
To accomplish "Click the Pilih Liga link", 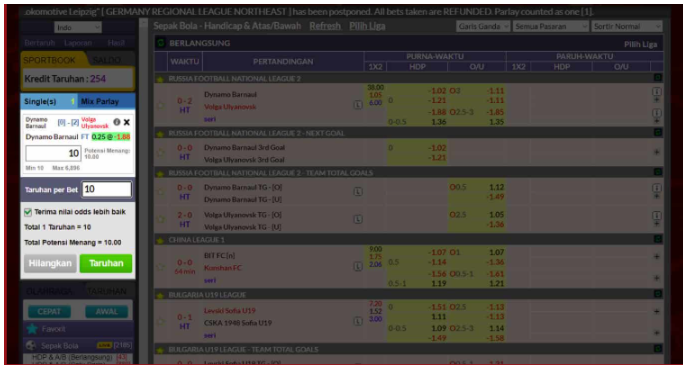I will coord(367,26).
